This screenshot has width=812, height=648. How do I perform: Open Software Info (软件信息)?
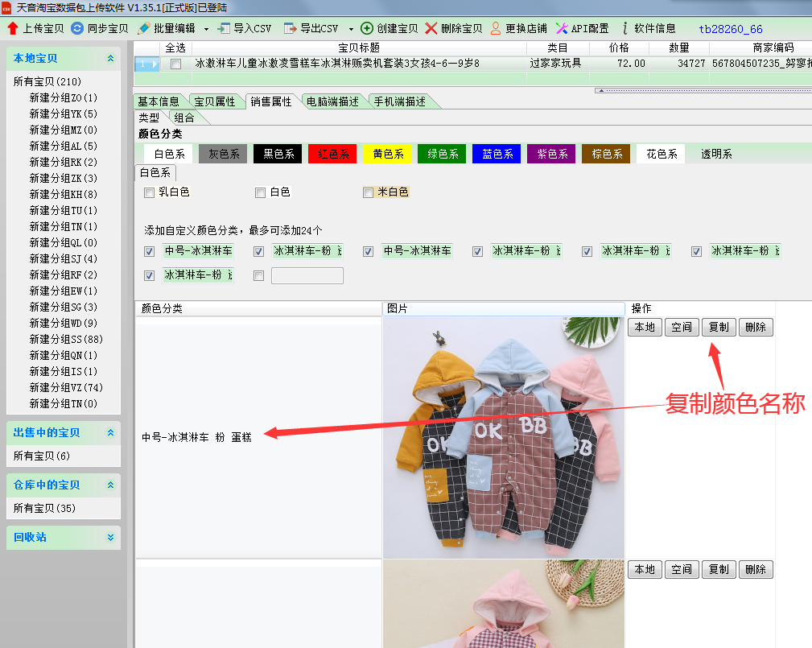pos(625,28)
